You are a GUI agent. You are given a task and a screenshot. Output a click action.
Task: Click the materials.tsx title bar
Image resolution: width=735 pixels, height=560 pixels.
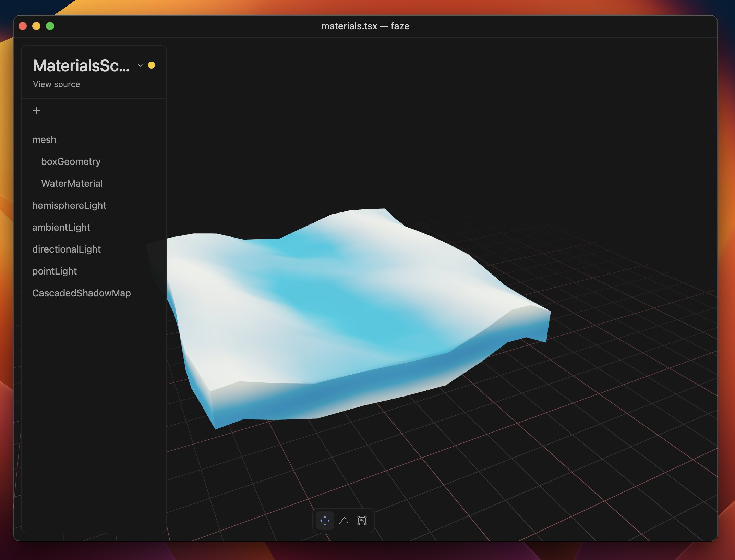pos(365,26)
